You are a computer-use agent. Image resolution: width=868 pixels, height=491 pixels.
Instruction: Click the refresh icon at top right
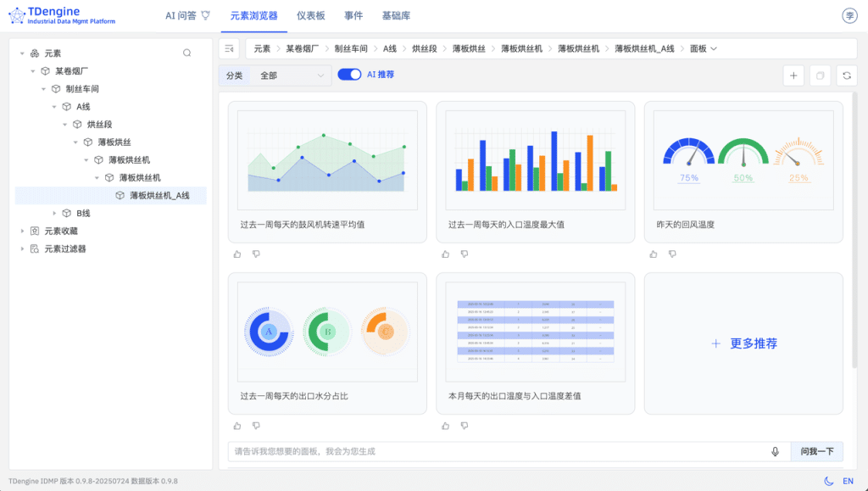click(x=847, y=75)
